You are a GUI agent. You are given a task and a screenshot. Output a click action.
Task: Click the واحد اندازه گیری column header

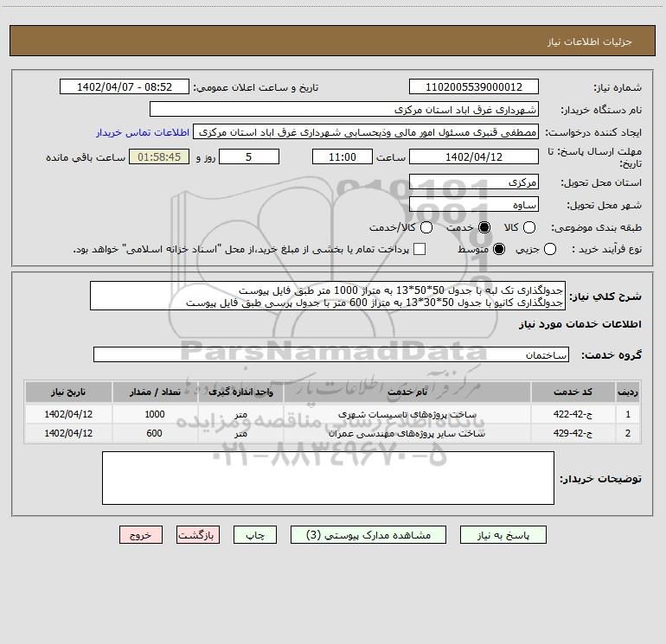[x=240, y=392]
